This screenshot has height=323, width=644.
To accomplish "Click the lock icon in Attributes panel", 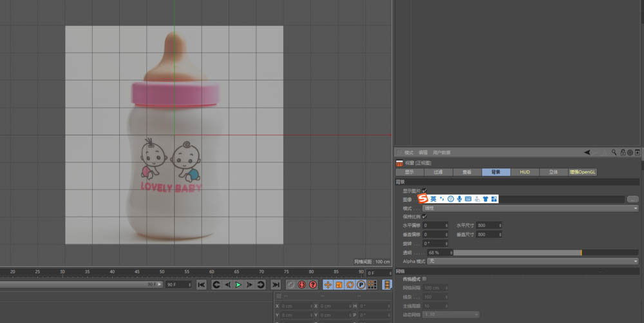I will [622, 153].
